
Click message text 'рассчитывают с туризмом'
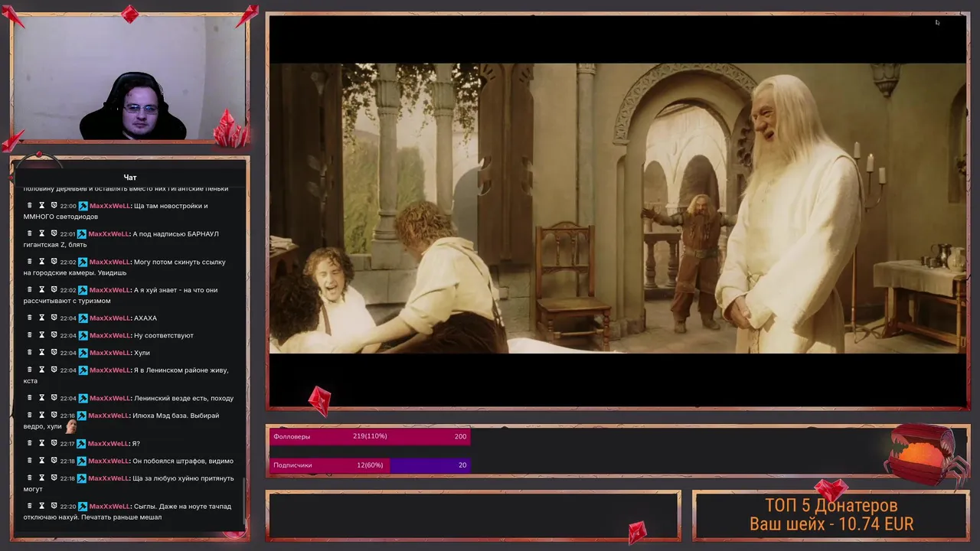point(67,301)
